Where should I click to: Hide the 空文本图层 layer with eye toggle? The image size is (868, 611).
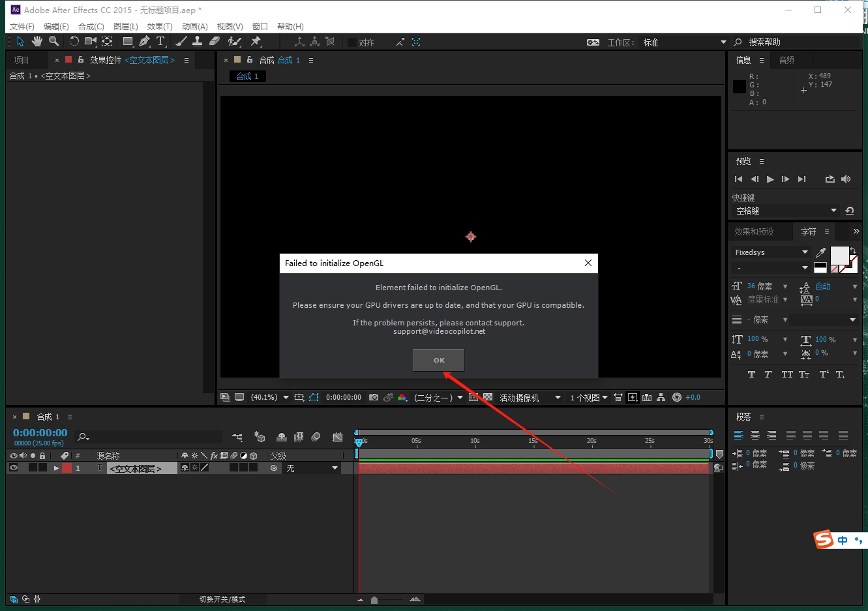pos(13,468)
